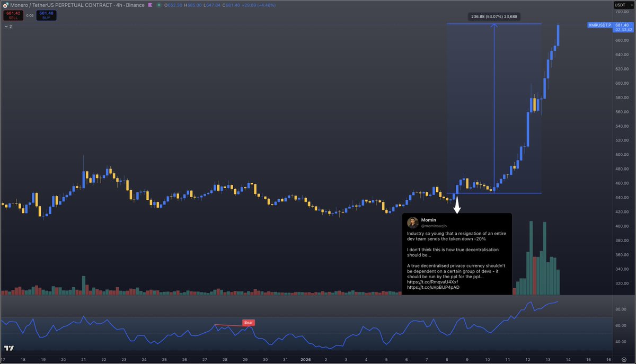Image resolution: width=636 pixels, height=364 pixels.
Task: Click the 21 date label on time axis
Action: 84,360
